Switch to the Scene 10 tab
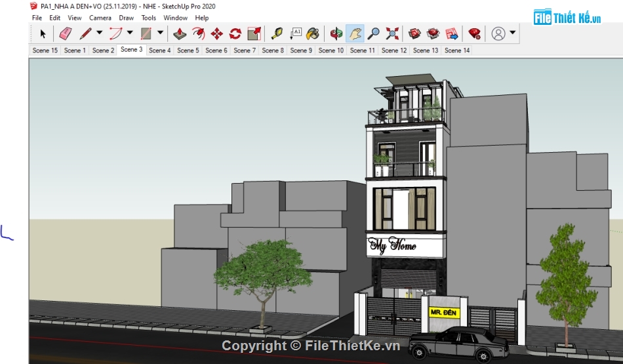 (x=331, y=51)
